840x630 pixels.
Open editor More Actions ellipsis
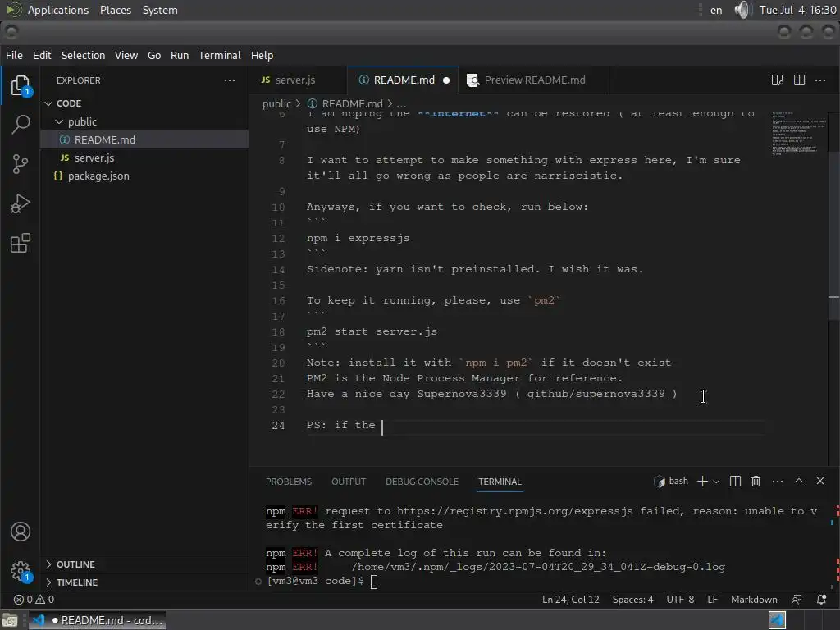tap(820, 80)
